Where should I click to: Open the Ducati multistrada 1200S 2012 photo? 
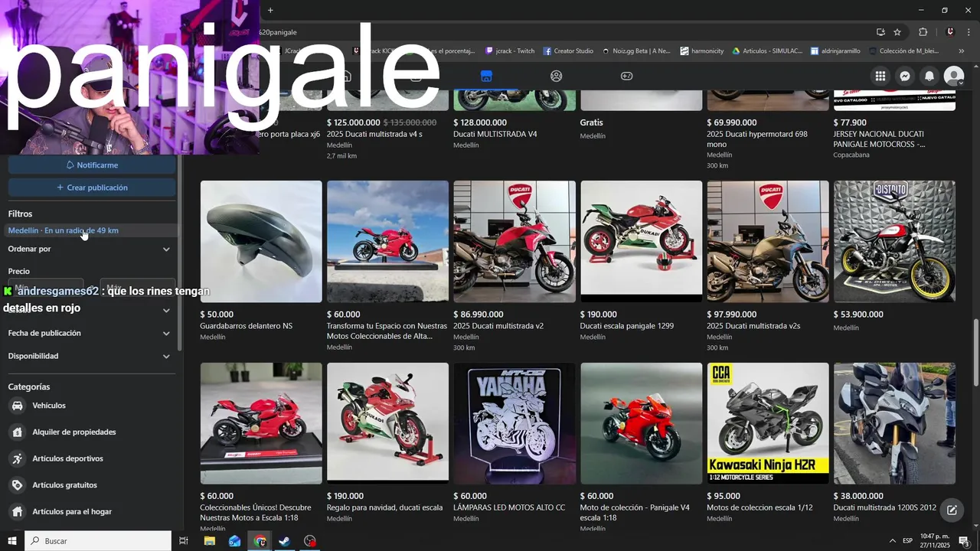click(x=894, y=423)
